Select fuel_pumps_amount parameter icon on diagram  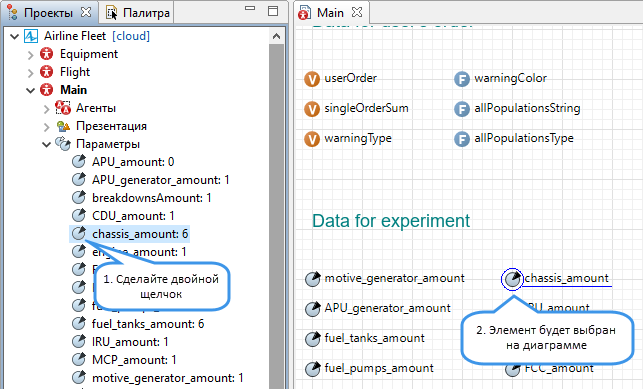tap(312, 369)
